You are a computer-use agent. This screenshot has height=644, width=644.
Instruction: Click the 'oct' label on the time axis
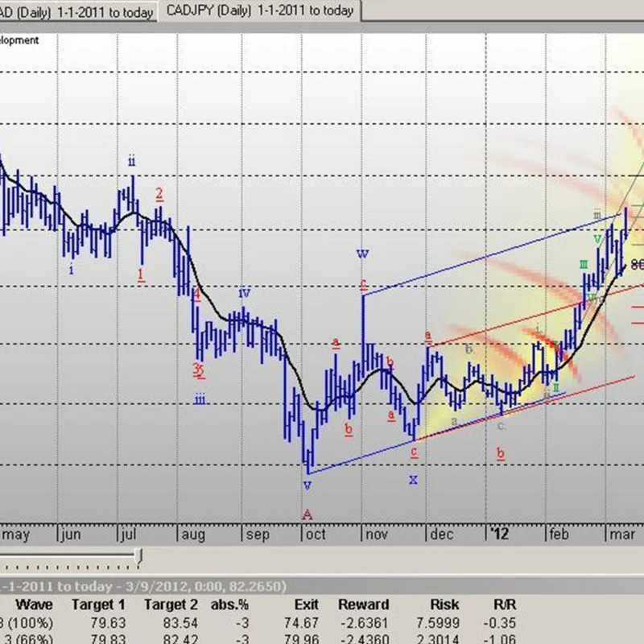coord(316,535)
